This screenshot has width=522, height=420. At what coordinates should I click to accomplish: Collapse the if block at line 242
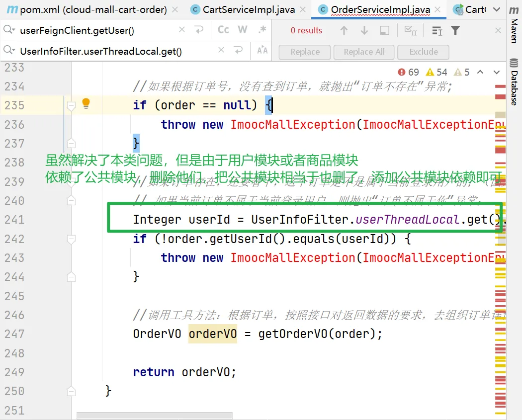click(x=71, y=239)
